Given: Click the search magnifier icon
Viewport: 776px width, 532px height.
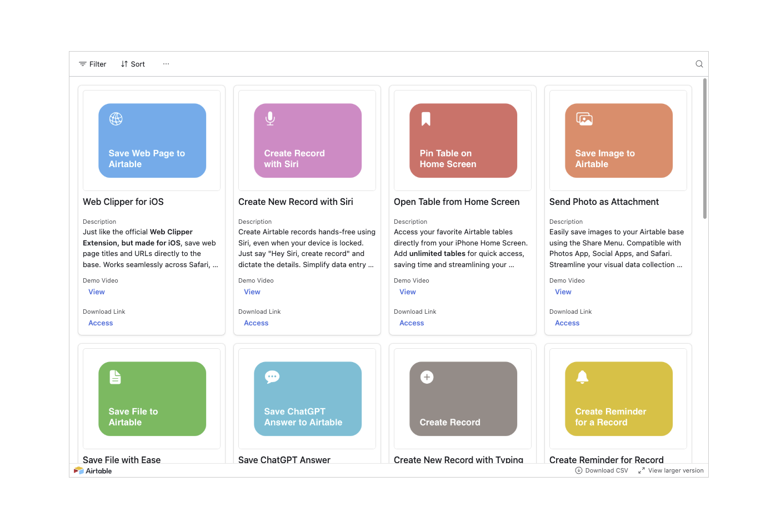Looking at the screenshot, I should tap(699, 64).
